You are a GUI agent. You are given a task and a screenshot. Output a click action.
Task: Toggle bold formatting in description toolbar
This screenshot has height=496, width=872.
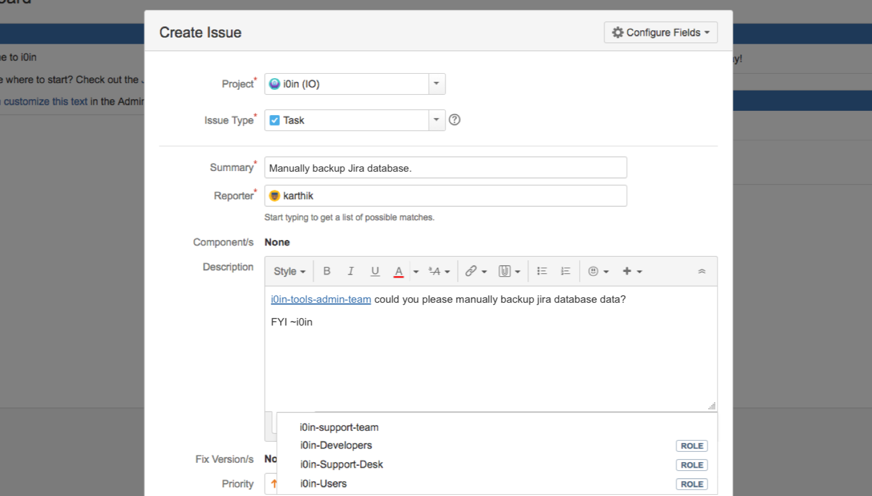pos(327,271)
